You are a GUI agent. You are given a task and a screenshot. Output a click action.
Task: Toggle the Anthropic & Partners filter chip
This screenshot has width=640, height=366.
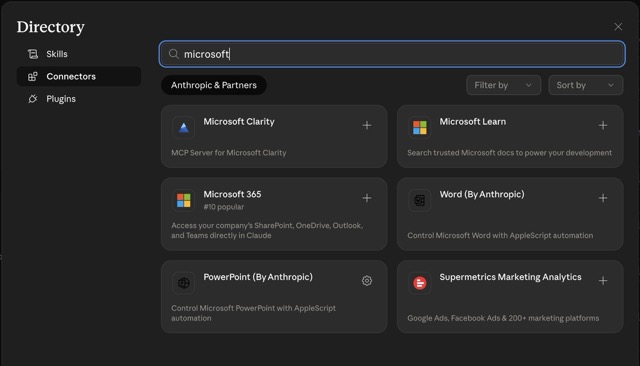click(214, 85)
